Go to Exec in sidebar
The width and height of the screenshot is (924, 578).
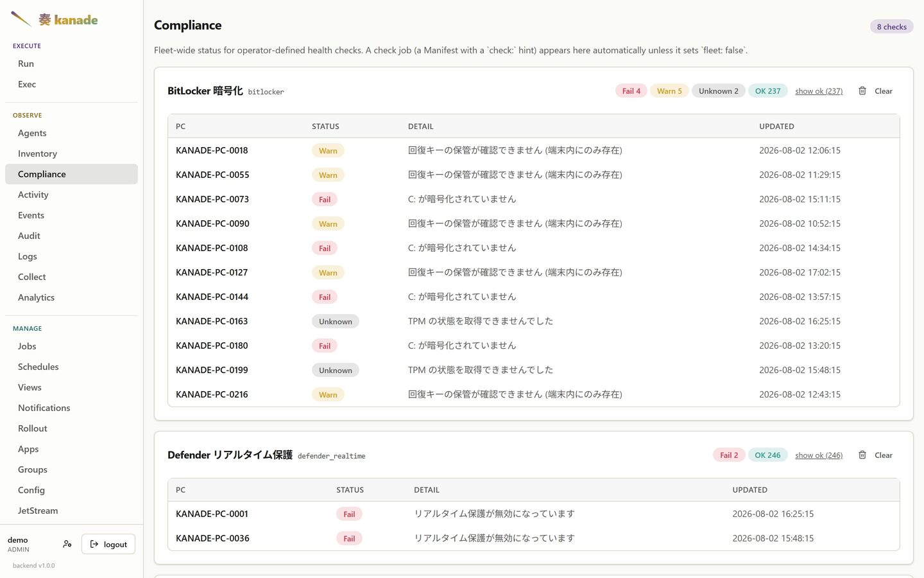point(71,84)
